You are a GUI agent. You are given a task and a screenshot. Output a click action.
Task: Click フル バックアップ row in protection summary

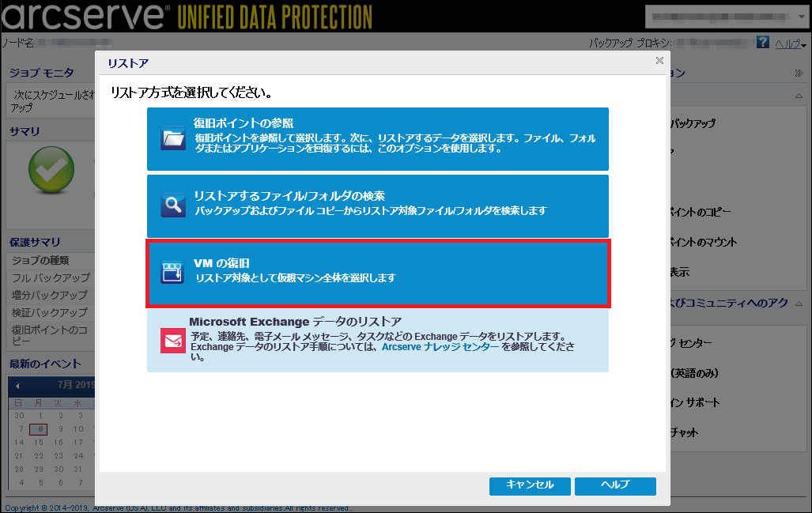click(51, 278)
